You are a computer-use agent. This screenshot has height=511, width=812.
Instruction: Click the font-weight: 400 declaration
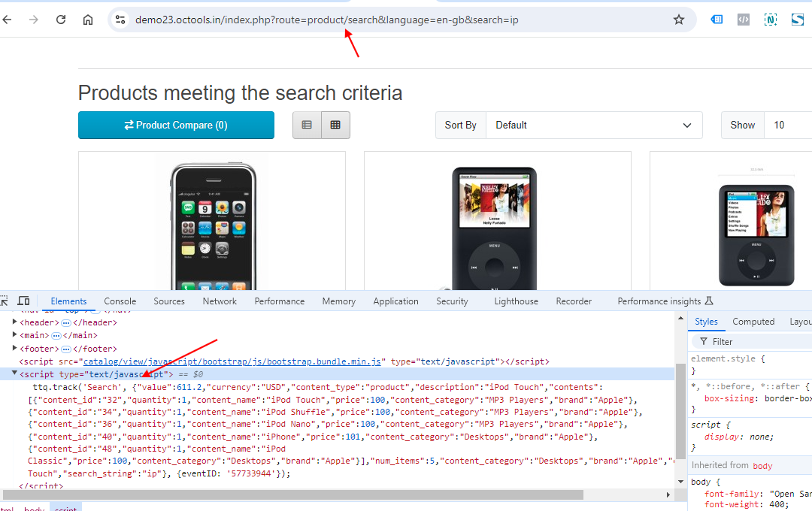click(747, 505)
